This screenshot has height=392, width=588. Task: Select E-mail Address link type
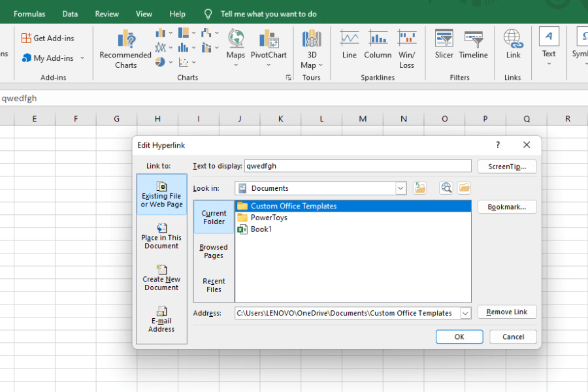pyautogui.click(x=161, y=320)
